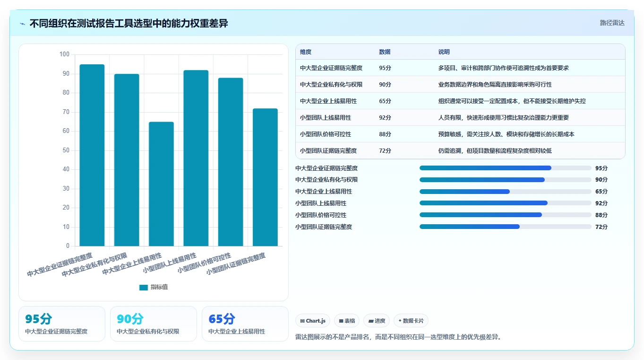Click the 中大型企业证据链完整度 chart bar
The width and height of the screenshot is (644, 360).
[x=92, y=155]
